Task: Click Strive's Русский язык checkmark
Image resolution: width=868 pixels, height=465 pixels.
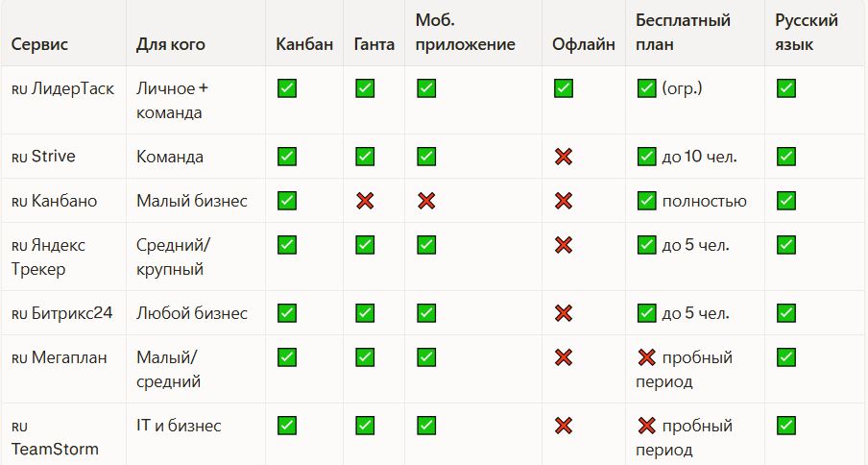Action: (x=785, y=157)
